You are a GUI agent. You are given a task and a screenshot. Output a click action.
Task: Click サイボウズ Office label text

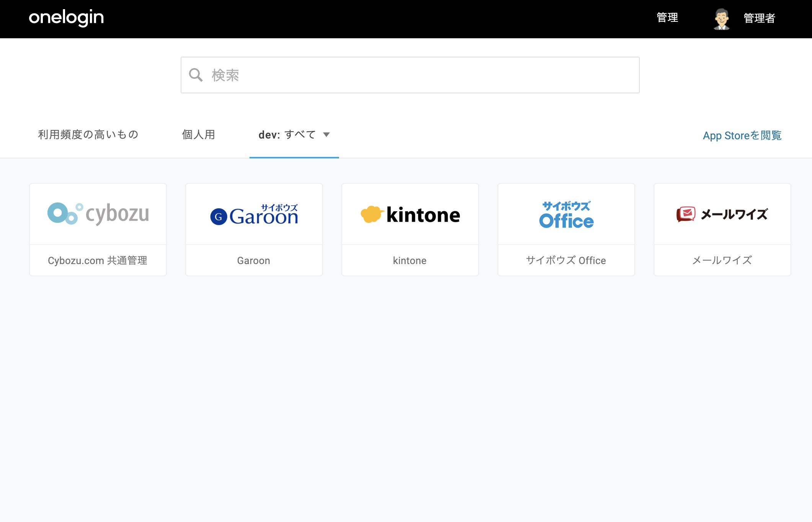click(566, 261)
